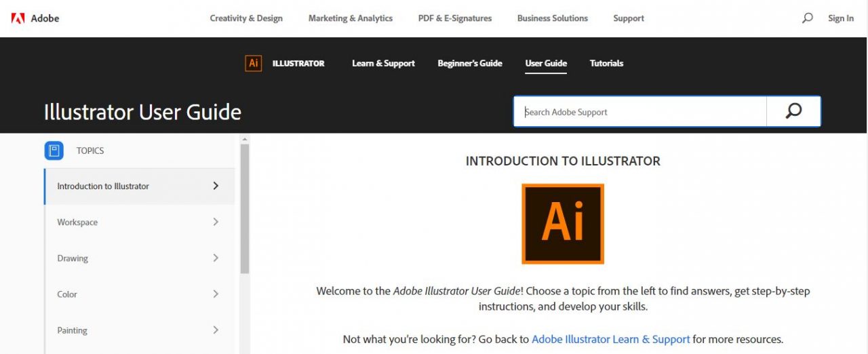Screen dimensions: 868x354
Task: Select the Introduction to Illustrator topic
Action: coord(139,186)
